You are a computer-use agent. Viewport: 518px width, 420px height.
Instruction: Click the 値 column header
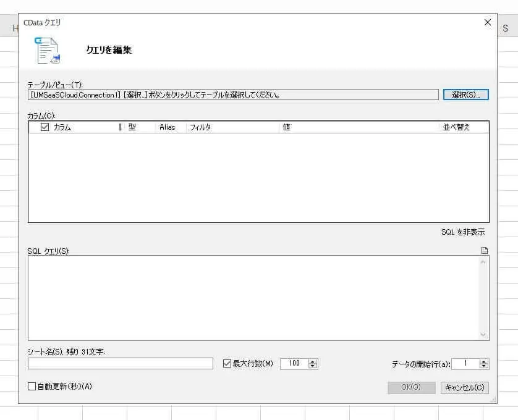[286, 127]
